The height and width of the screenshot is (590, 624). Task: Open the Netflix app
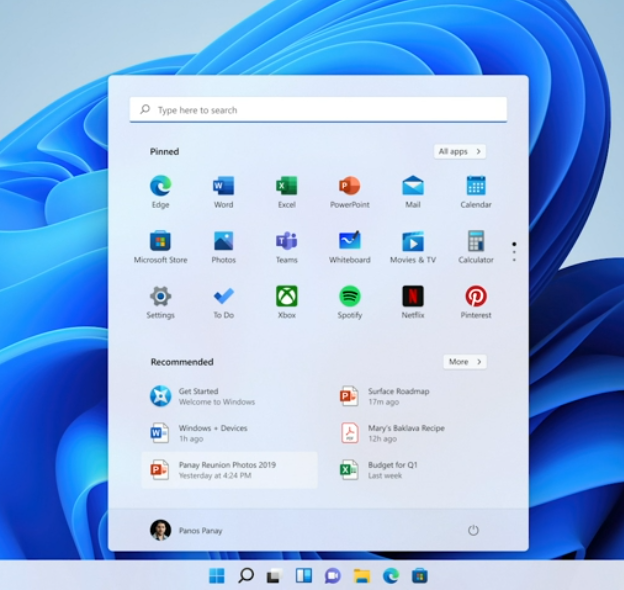(x=413, y=302)
